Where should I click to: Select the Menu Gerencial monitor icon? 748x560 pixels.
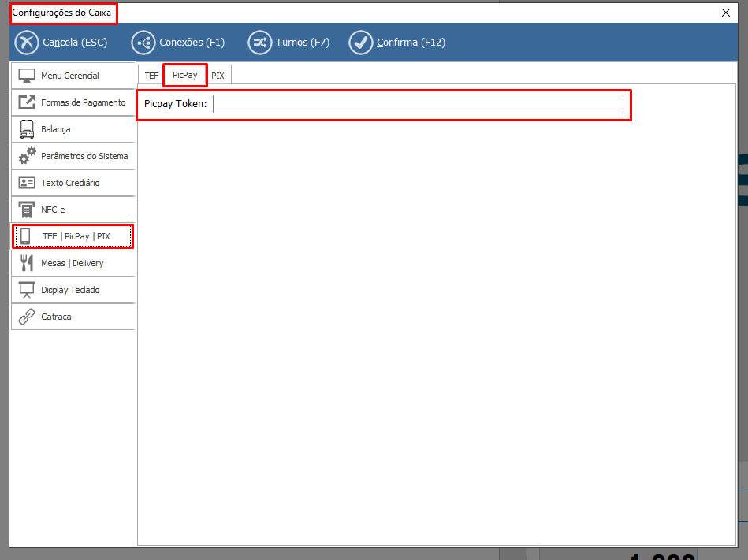(x=28, y=76)
